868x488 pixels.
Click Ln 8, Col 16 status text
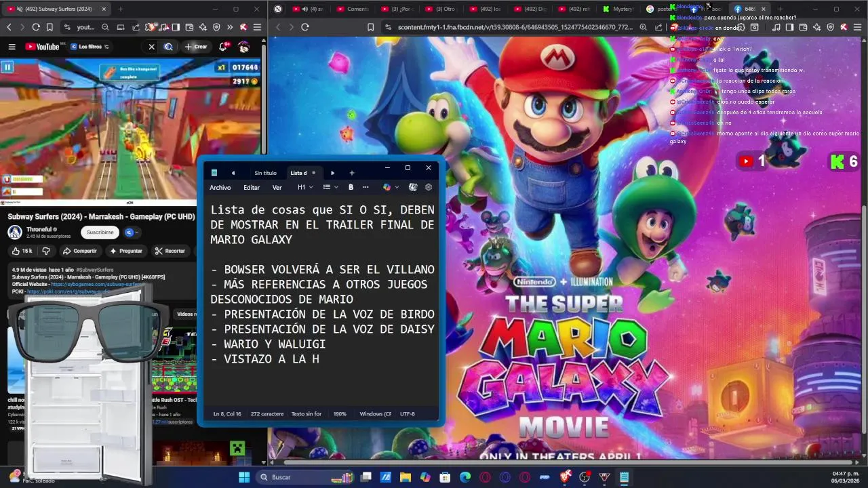click(x=227, y=413)
